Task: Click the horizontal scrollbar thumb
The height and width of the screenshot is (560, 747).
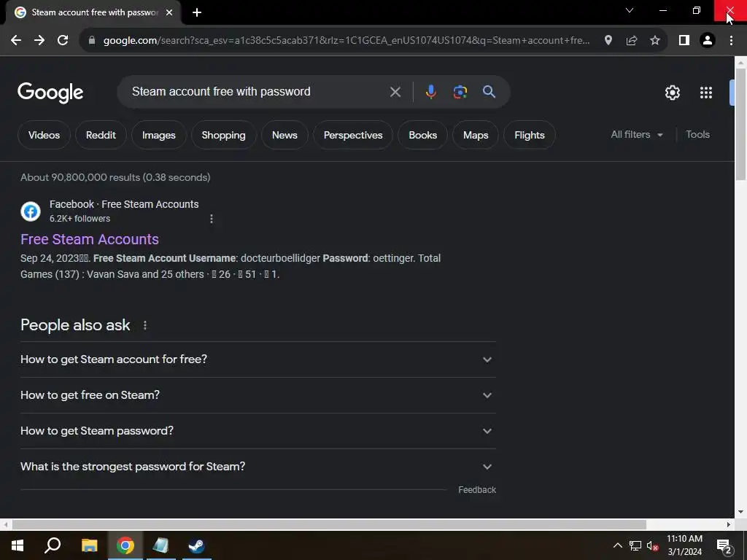Action: point(329,525)
